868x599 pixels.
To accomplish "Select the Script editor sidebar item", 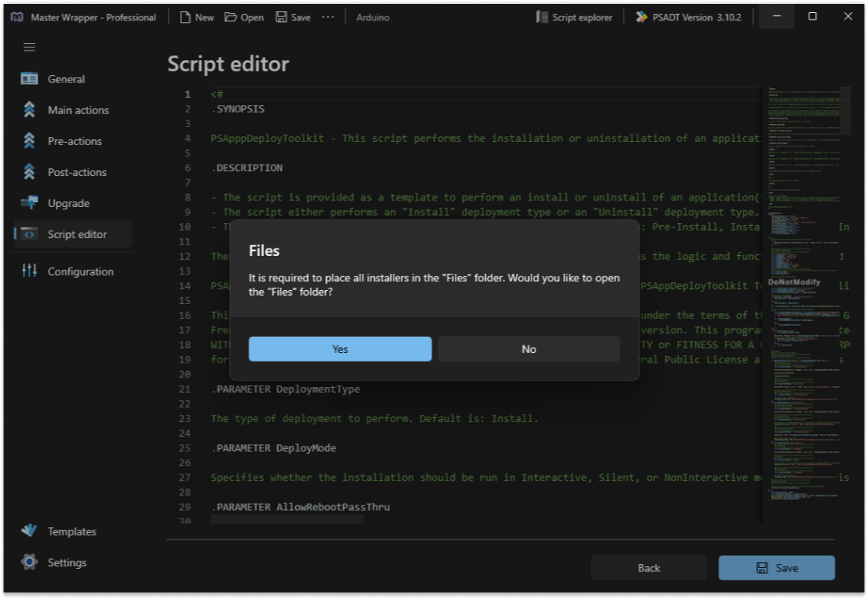I will (73, 234).
